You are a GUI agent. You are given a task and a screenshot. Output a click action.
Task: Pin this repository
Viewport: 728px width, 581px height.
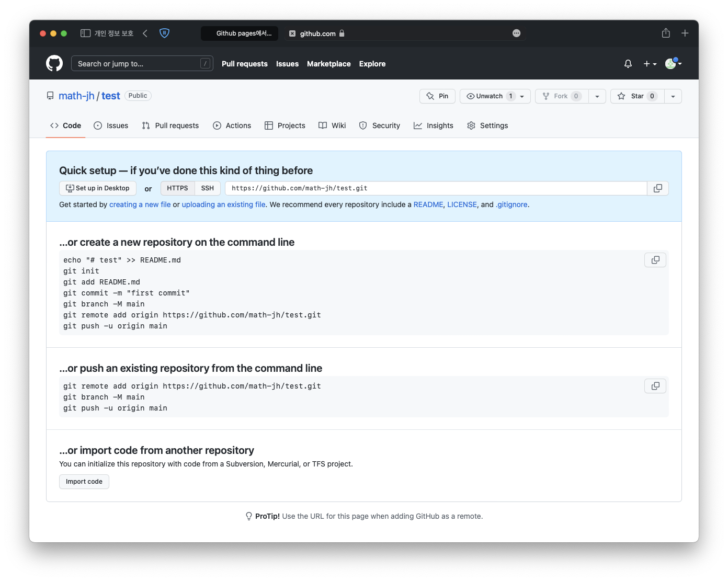point(437,96)
